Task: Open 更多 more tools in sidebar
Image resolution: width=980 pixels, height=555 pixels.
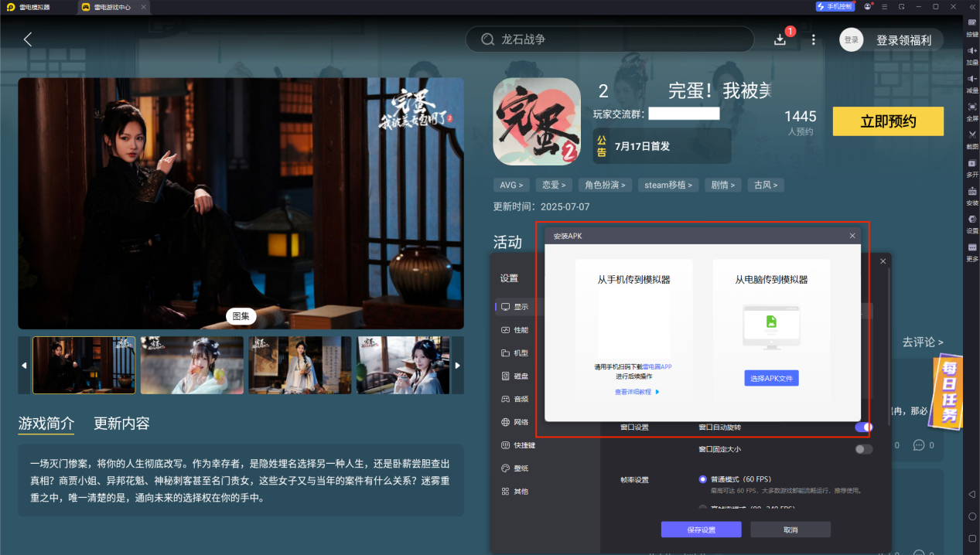Action: point(972,251)
